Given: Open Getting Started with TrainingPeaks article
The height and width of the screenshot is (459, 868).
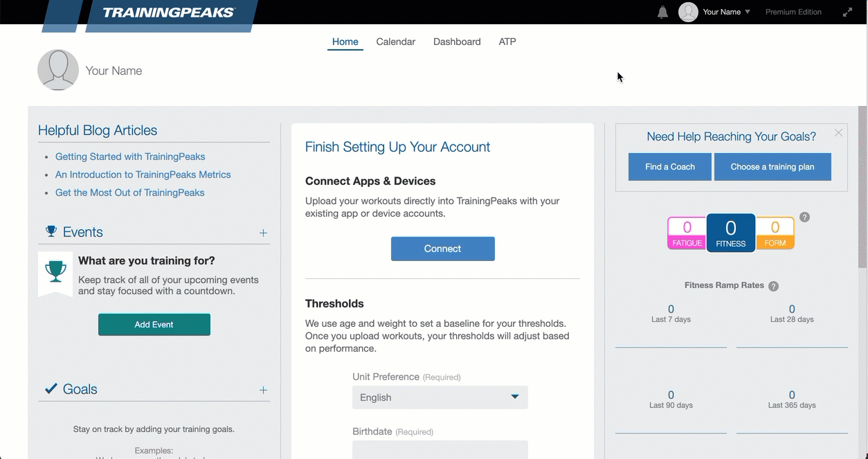Looking at the screenshot, I should click(x=130, y=156).
